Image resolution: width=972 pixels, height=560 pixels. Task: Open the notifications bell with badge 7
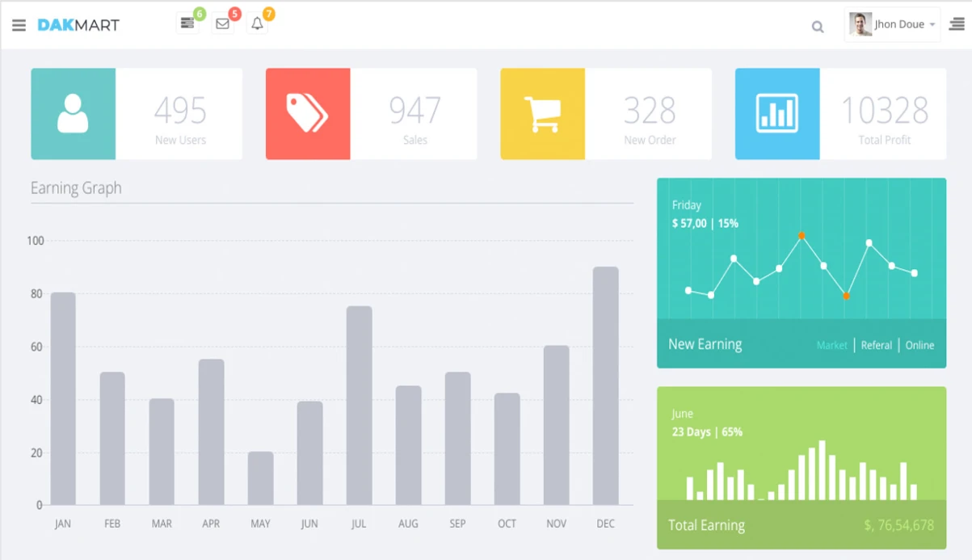tap(257, 24)
